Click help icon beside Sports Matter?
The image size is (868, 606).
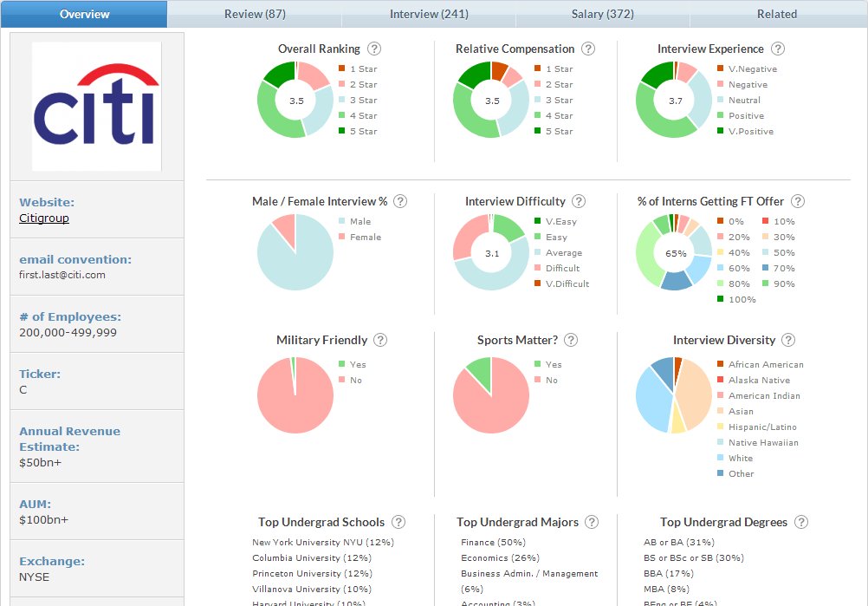(570, 341)
